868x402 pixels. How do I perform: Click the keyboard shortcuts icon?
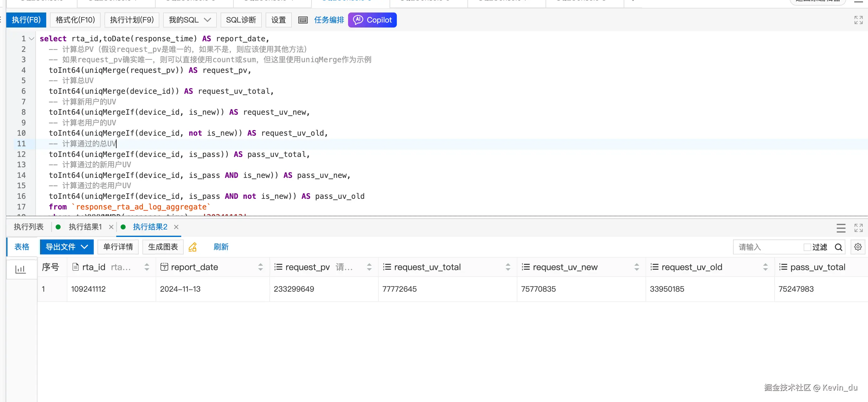click(x=302, y=20)
